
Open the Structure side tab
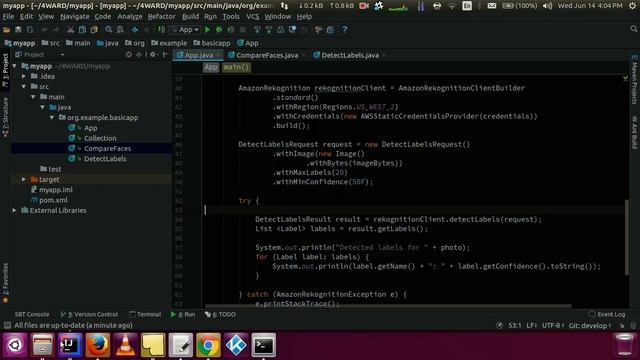[x=5, y=118]
